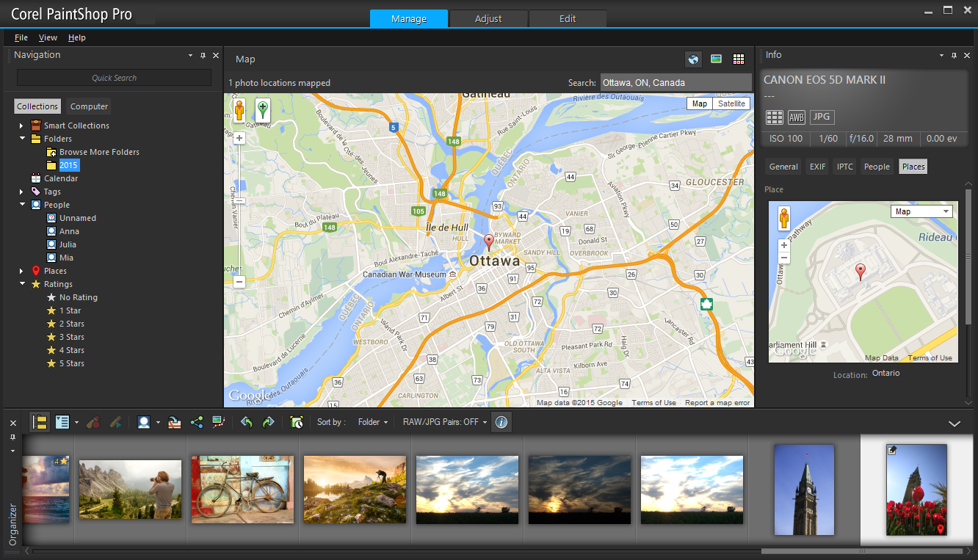Viewport: 978px width, 560px height.
Task: Click the green add-location pin icon on map
Action: [263, 111]
